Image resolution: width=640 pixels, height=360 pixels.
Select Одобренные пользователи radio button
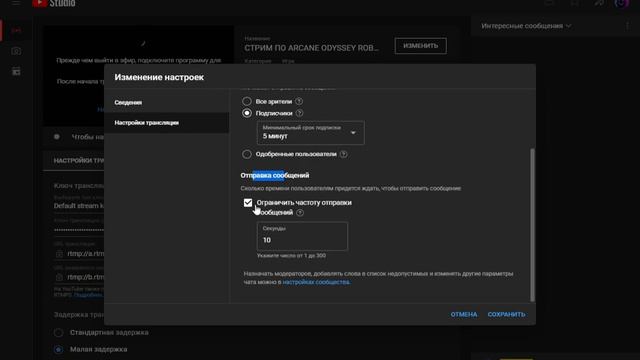[247, 154]
